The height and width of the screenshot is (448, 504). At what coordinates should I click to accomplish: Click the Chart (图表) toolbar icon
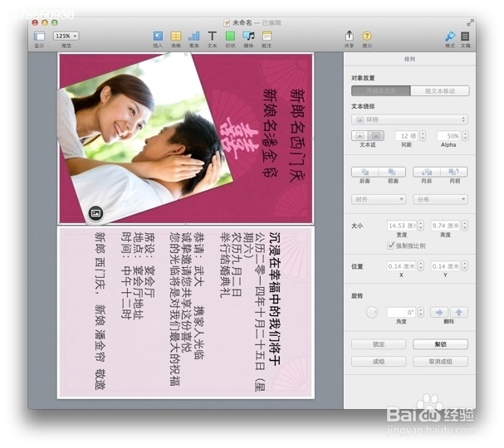tap(193, 36)
